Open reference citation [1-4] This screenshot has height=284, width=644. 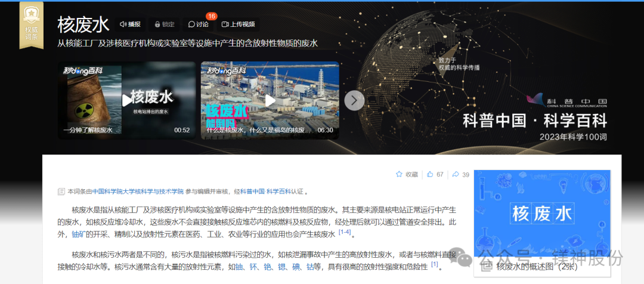344,232
